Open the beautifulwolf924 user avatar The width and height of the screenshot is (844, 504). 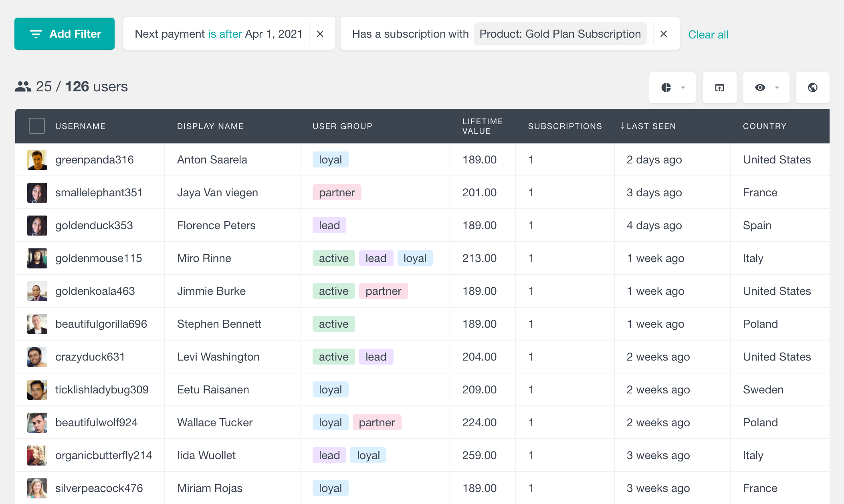(37, 423)
